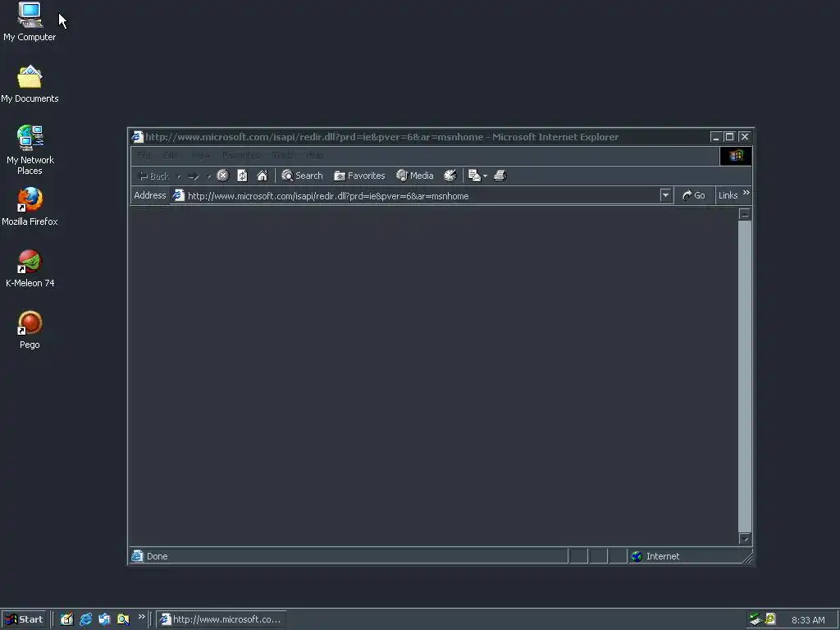Open the Help menu
Viewport: 840px width, 630px height.
[x=314, y=155]
